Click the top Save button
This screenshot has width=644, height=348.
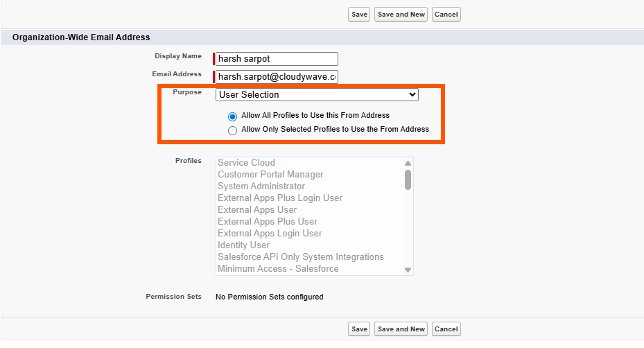pos(359,15)
